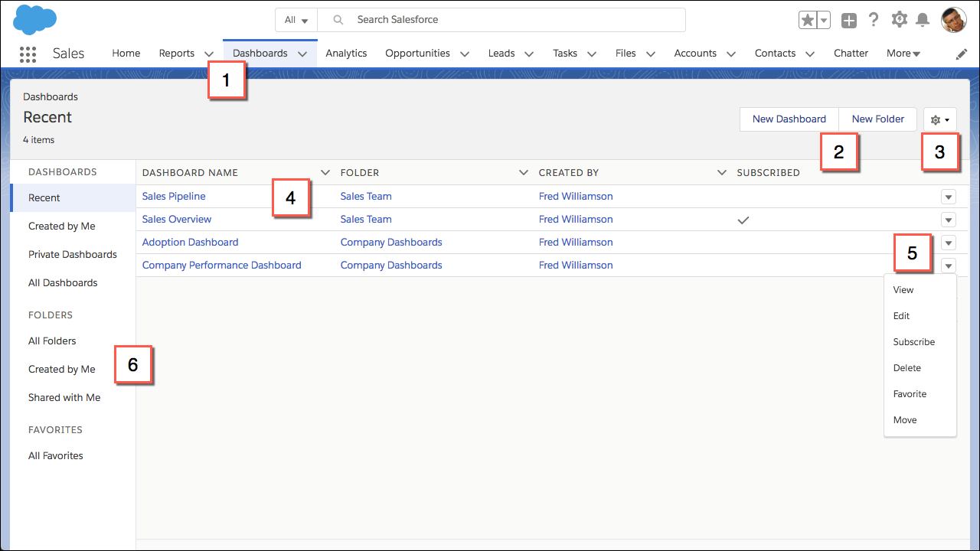Show the notifications bell
980x551 pixels.
pyautogui.click(x=923, y=20)
